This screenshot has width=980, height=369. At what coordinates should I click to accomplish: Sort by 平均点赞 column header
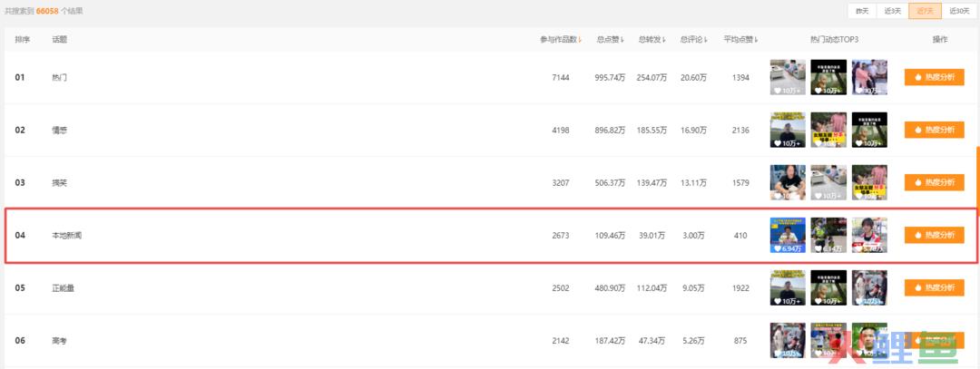tap(740, 40)
